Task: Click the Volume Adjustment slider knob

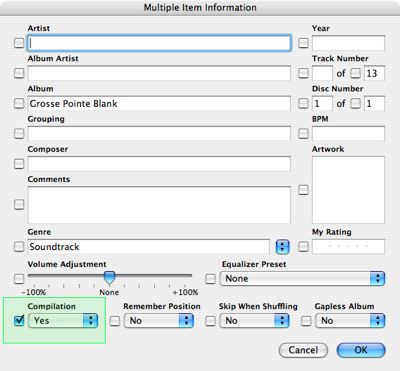Action: (109, 277)
